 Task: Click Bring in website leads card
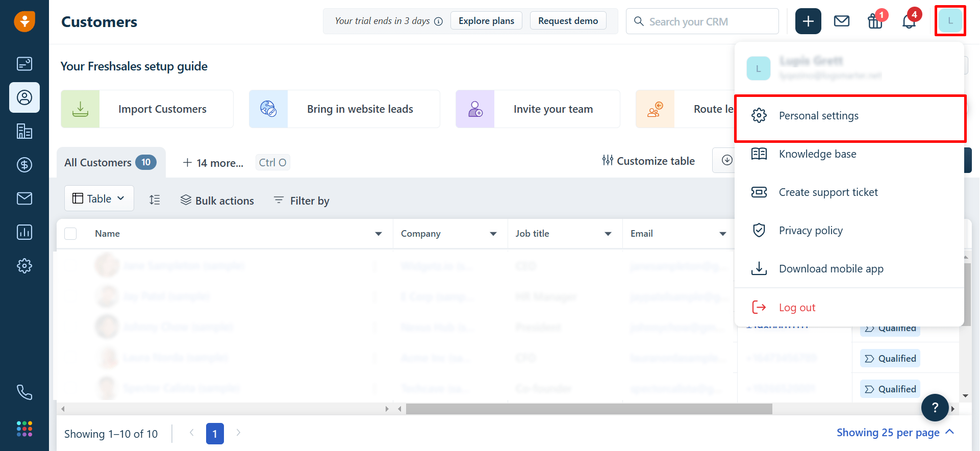344,109
